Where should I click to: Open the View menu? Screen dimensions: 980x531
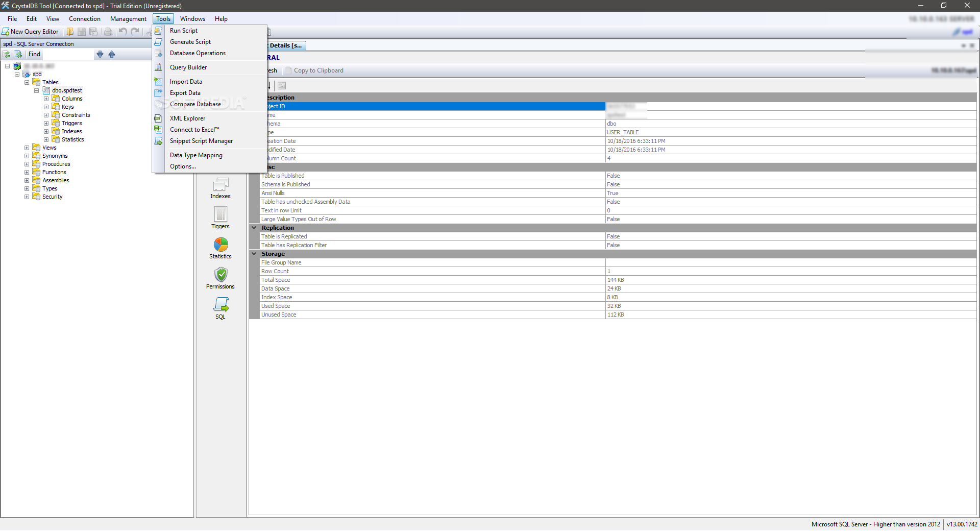click(x=53, y=19)
